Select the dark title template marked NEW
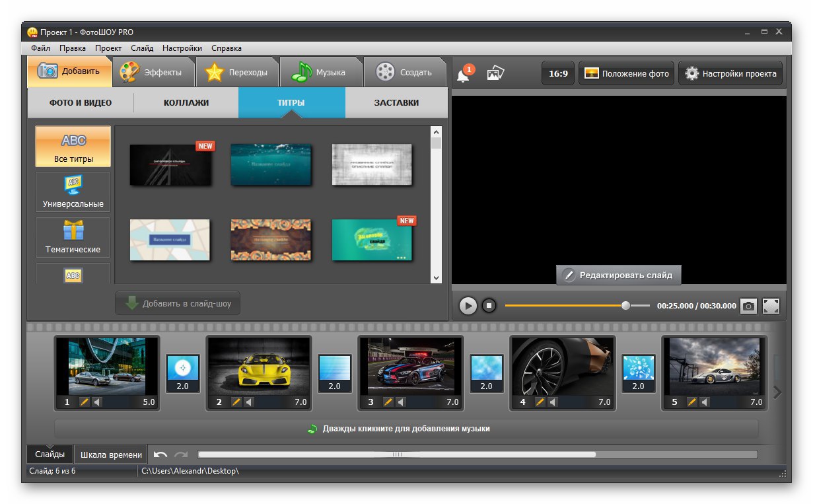Viewport: 813px width, 504px height. pos(171,164)
